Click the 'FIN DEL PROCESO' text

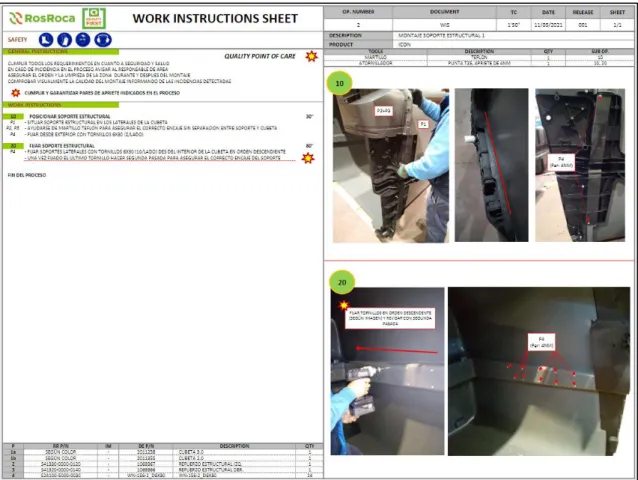(x=27, y=175)
